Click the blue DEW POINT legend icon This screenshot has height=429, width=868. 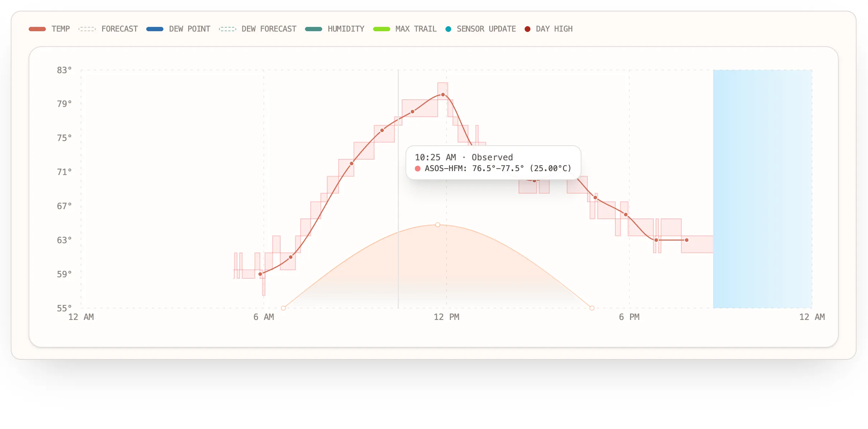click(155, 29)
